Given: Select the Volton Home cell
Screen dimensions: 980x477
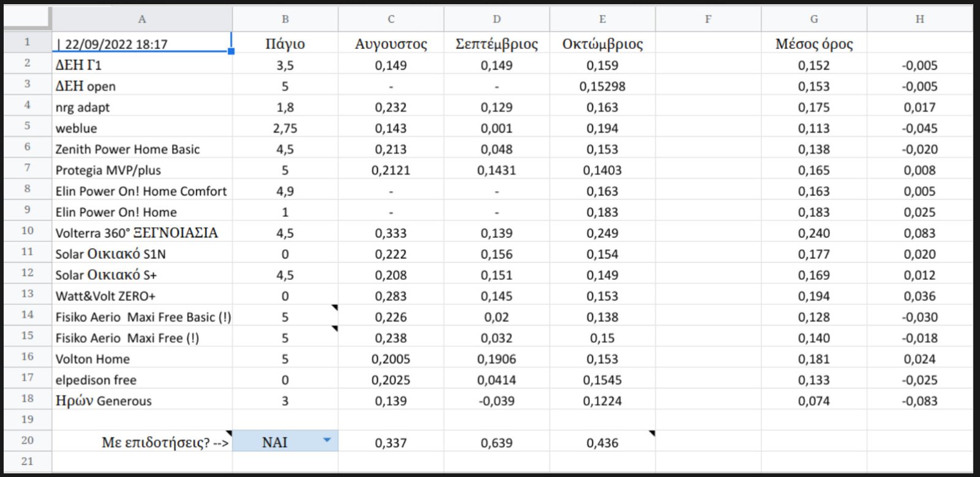Looking at the screenshot, I should (142, 358).
